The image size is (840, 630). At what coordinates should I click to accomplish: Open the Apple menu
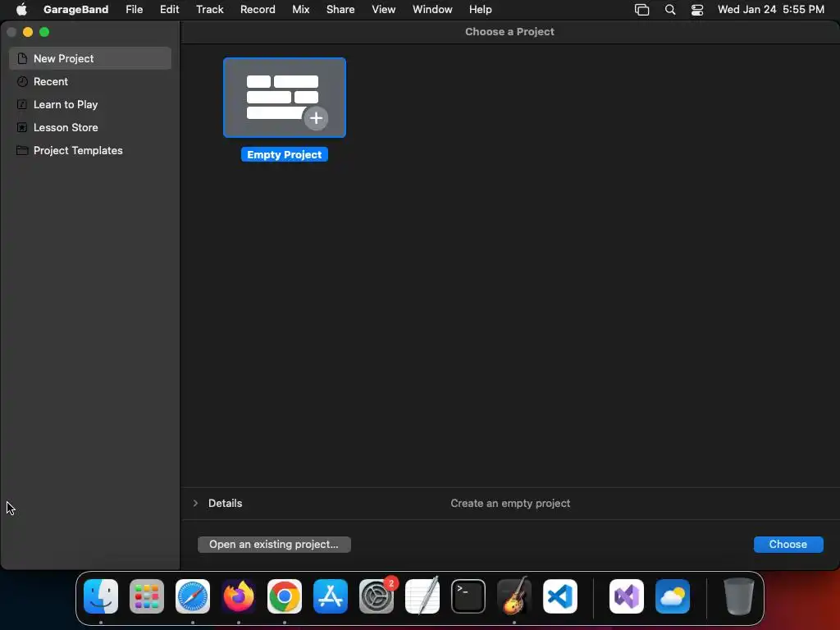coord(21,9)
